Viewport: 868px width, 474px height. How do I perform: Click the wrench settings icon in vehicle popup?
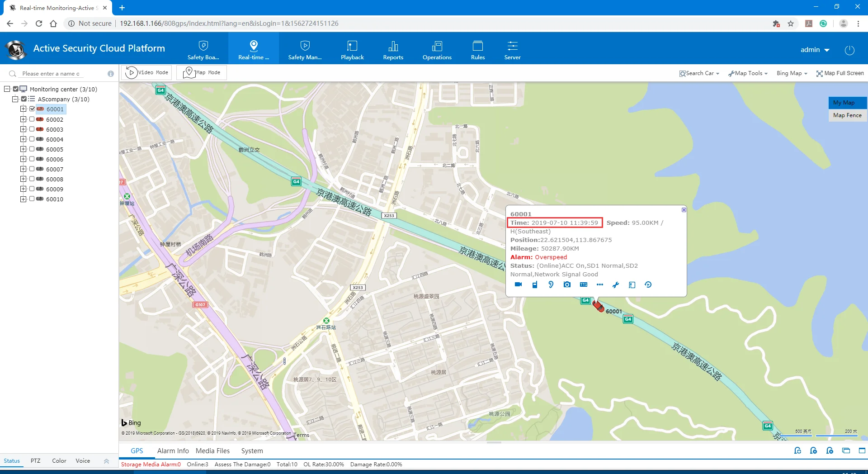616,284
